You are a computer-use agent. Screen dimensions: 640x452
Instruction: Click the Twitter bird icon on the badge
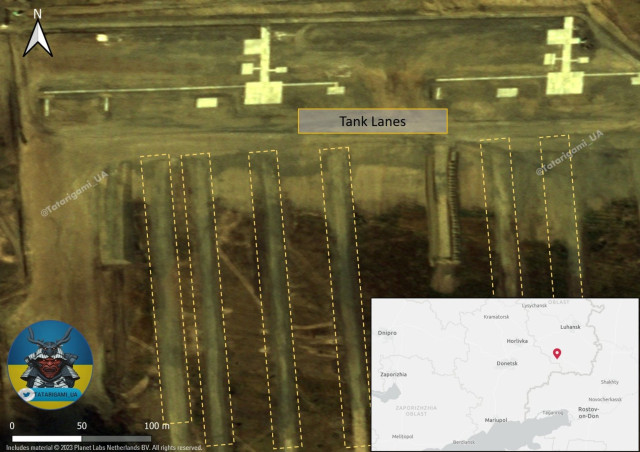(x=25, y=394)
